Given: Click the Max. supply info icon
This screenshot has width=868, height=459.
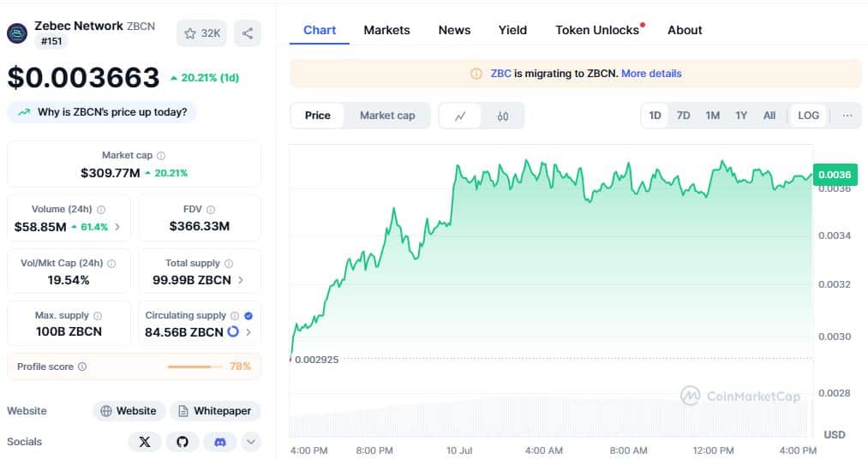Looking at the screenshot, I should [x=98, y=316].
